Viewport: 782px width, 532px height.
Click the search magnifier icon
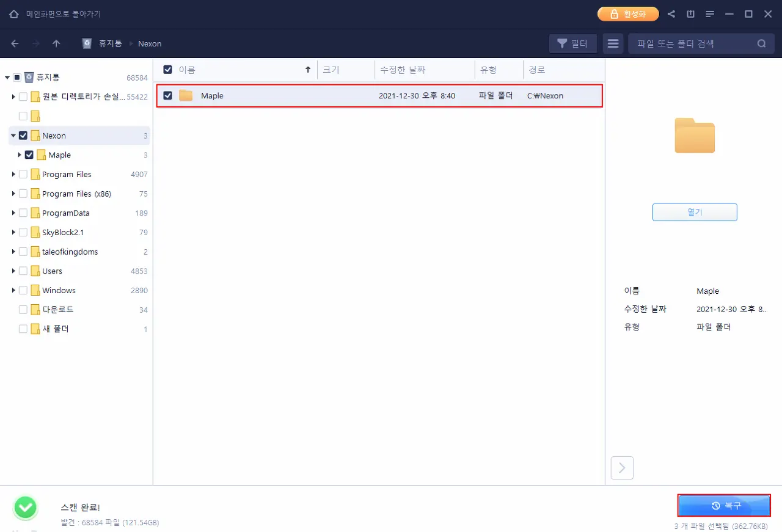tap(761, 43)
